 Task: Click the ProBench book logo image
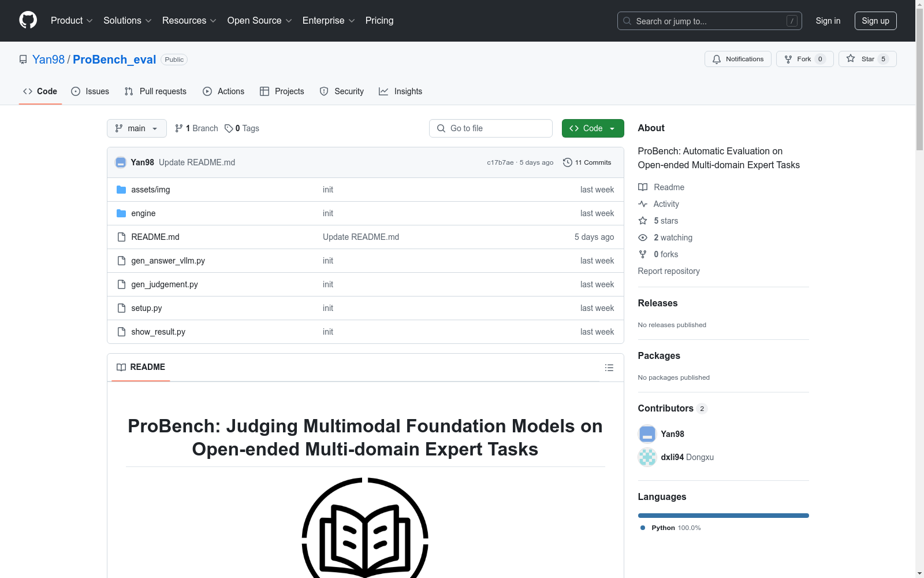coord(365,528)
